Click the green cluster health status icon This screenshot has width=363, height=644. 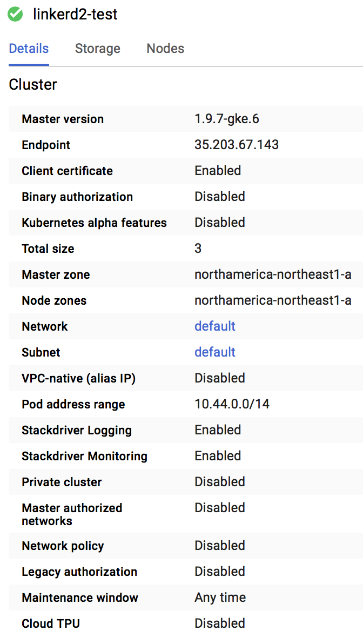(15, 15)
